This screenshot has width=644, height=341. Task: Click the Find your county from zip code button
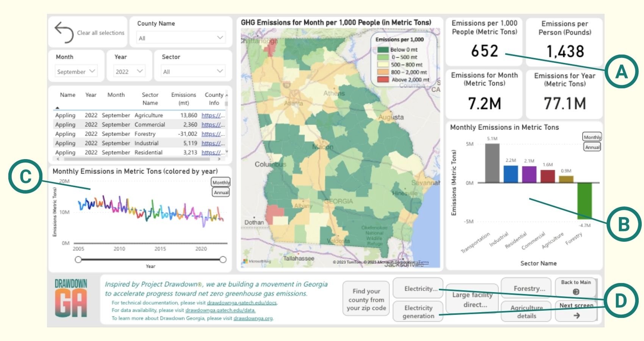coord(366,300)
